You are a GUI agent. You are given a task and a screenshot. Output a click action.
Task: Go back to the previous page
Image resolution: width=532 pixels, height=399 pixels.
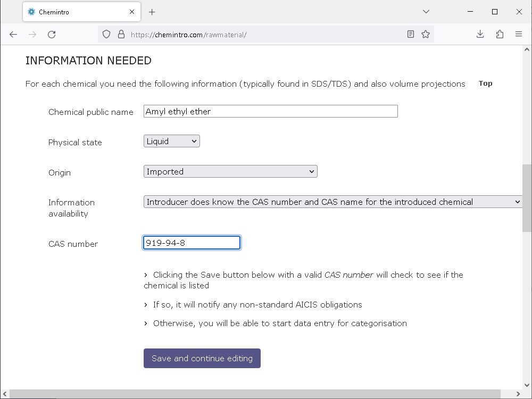pyautogui.click(x=13, y=34)
